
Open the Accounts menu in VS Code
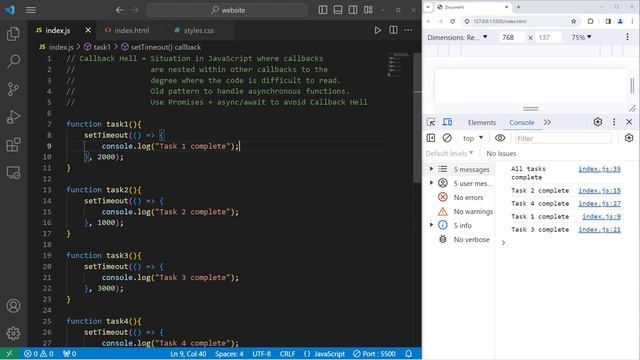pos(13,306)
